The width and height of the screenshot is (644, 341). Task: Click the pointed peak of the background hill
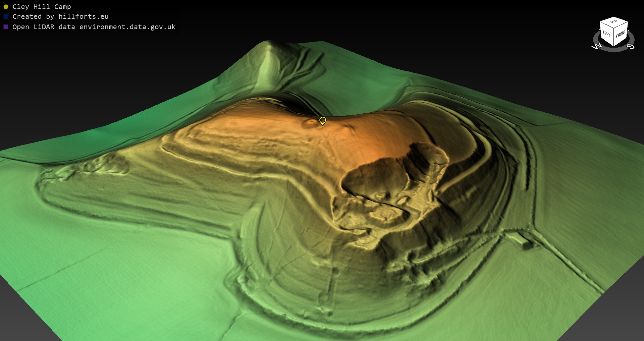point(267,42)
